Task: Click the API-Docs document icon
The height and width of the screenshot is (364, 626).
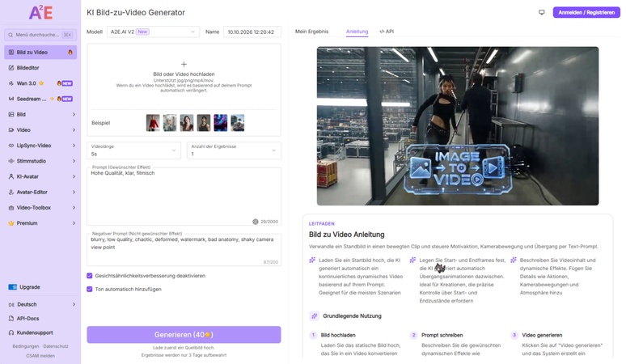Action: (11, 319)
